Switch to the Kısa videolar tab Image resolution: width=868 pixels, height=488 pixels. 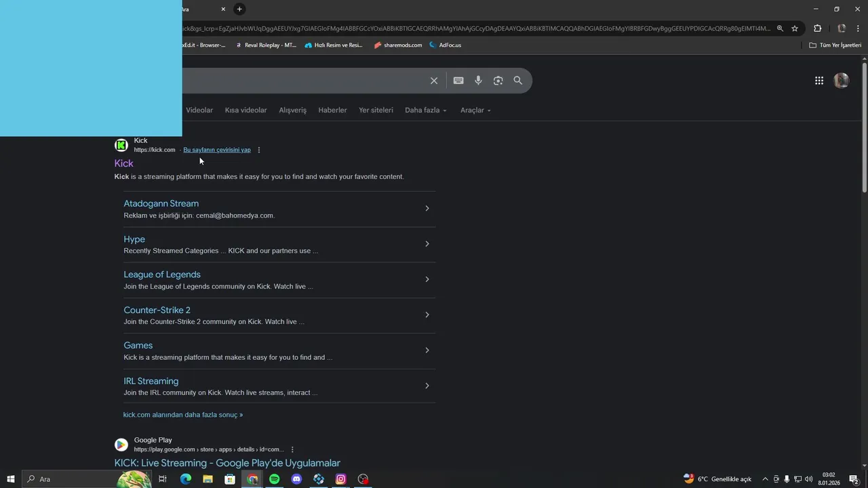(x=245, y=110)
